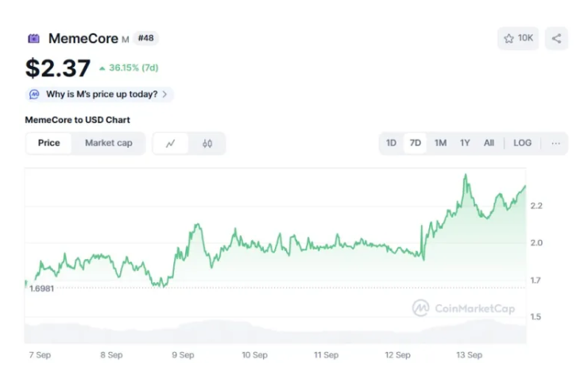Click the share icon button
Screen dimensions: 588x371
(556, 38)
